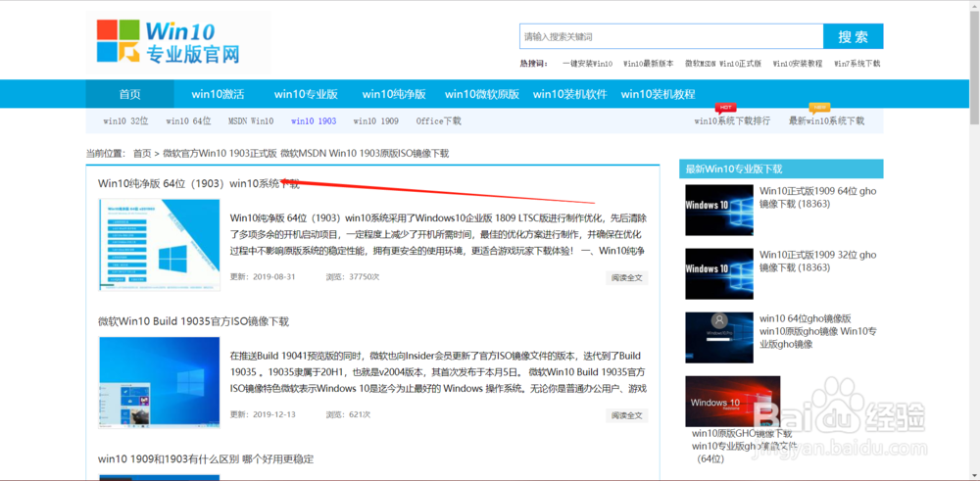Open the win10激活 navigation tab

(x=218, y=94)
